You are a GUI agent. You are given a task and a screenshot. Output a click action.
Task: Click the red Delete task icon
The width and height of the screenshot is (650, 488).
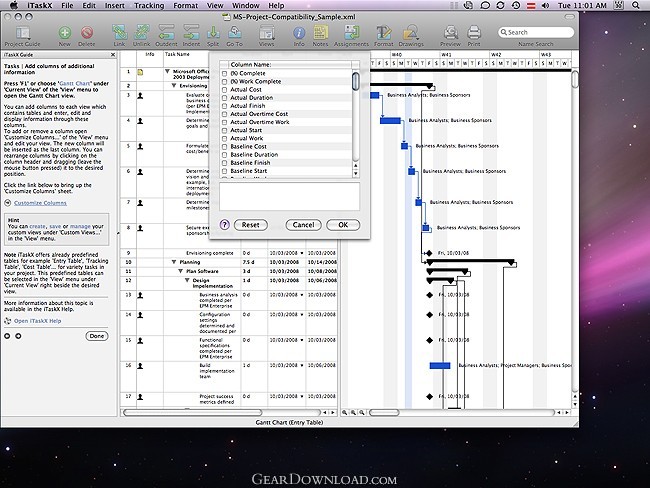[x=87, y=32]
